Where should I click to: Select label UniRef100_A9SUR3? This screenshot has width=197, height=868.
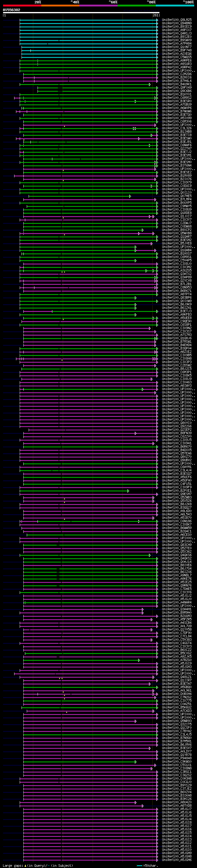[x=177, y=64]
